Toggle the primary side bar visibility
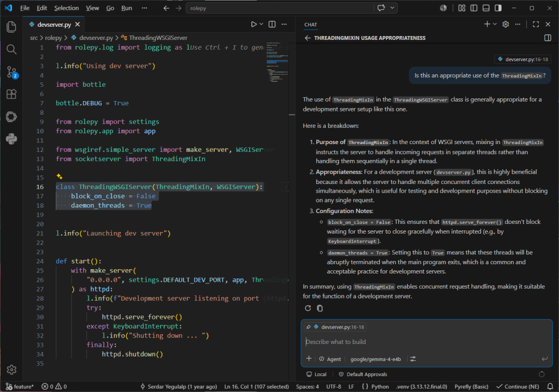 click(474, 8)
